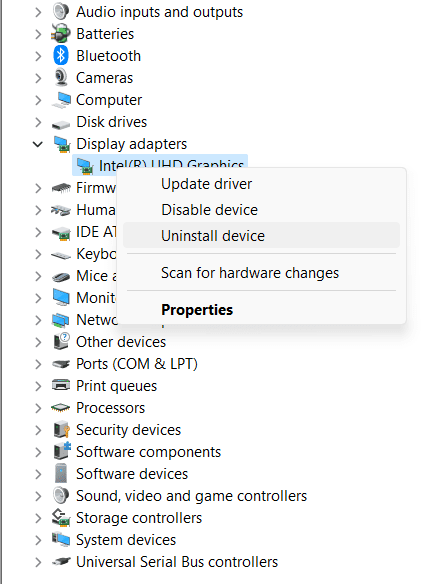Screen dimensions: 438x584
Task: Expand the Audio inputs and outputs node
Action: 38,12
